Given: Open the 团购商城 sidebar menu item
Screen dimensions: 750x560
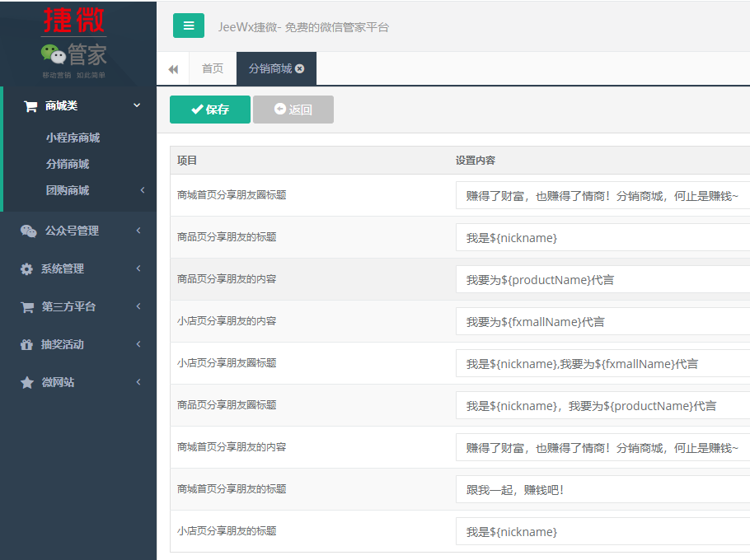Looking at the screenshot, I should tap(68, 190).
